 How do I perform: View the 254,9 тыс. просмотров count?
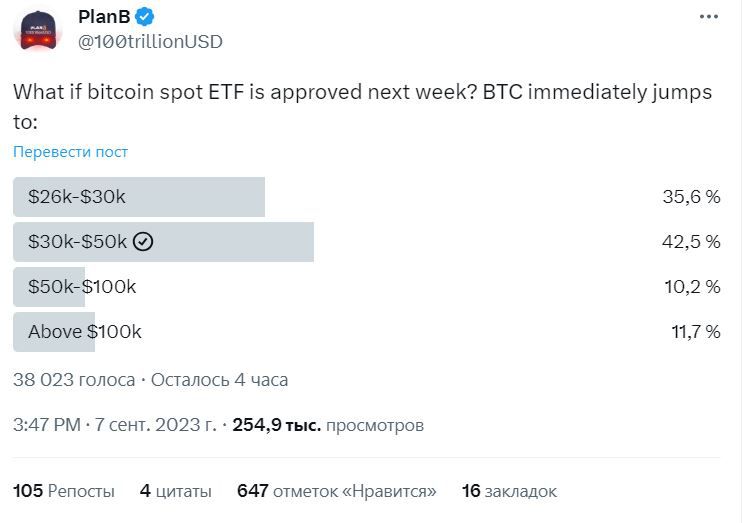[x=328, y=425]
